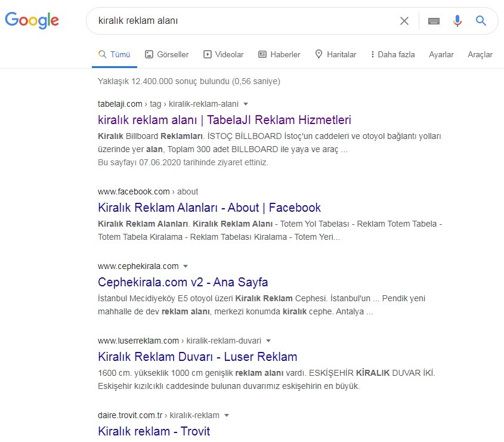Click the Google logo

[x=32, y=20]
